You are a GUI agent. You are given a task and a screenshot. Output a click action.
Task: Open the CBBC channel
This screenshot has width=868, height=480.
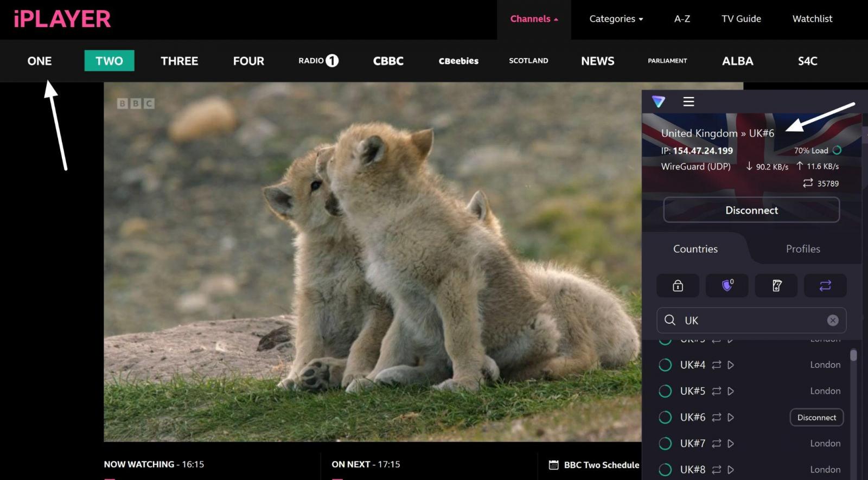(x=388, y=61)
